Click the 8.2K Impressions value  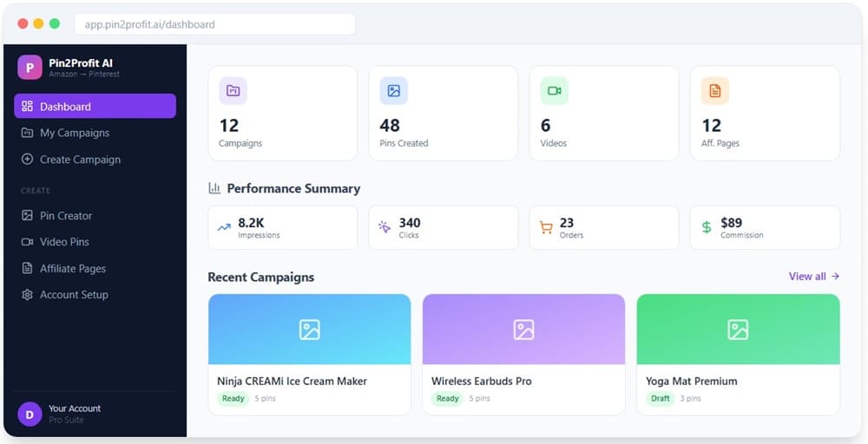(252, 223)
